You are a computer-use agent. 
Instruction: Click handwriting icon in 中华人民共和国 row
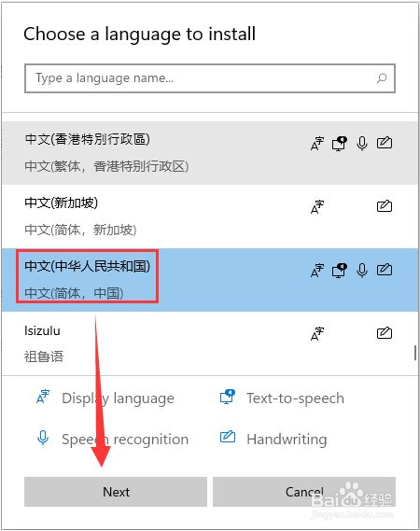pyautogui.click(x=385, y=270)
